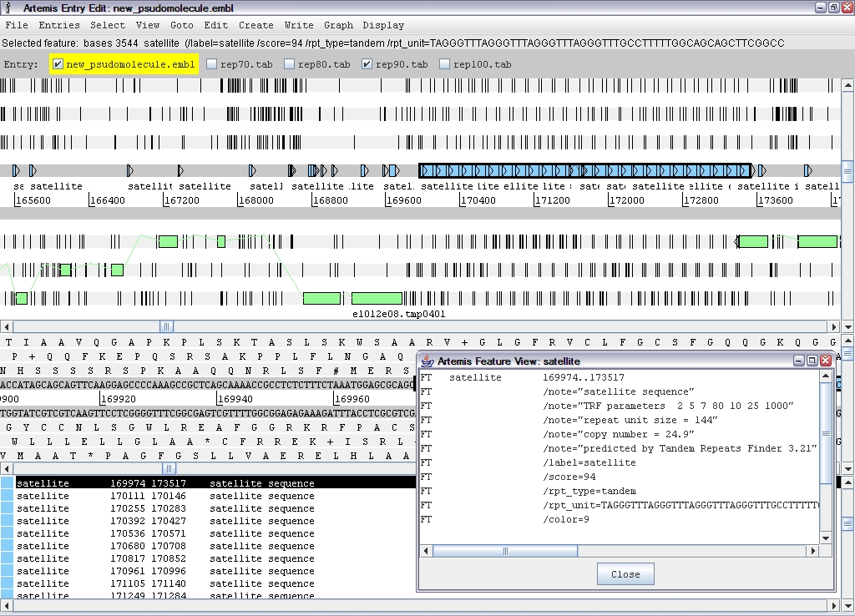Disable the rep90.tab entry checkbox
The image size is (855, 616).
click(367, 64)
